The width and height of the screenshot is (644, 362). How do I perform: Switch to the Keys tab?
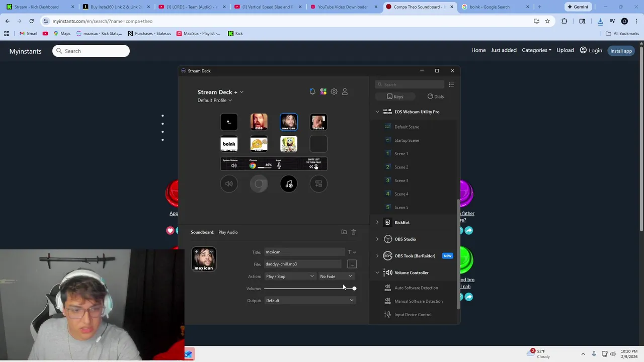pyautogui.click(x=395, y=97)
